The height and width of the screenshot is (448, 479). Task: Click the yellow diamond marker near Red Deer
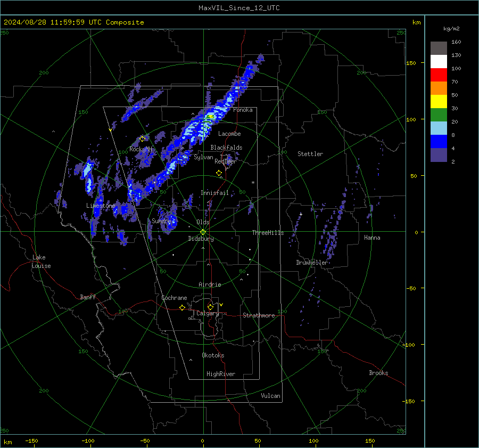point(219,173)
